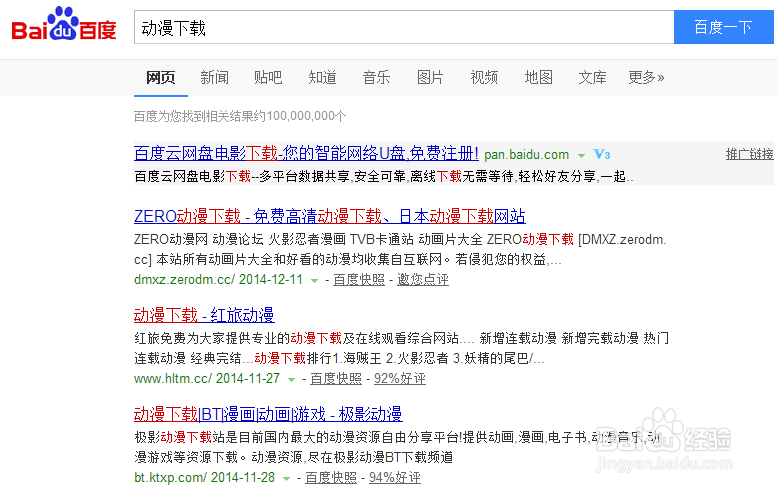The width and height of the screenshot is (777, 491).
Task: Switch to the 新闻 tab
Action: pyautogui.click(x=215, y=77)
